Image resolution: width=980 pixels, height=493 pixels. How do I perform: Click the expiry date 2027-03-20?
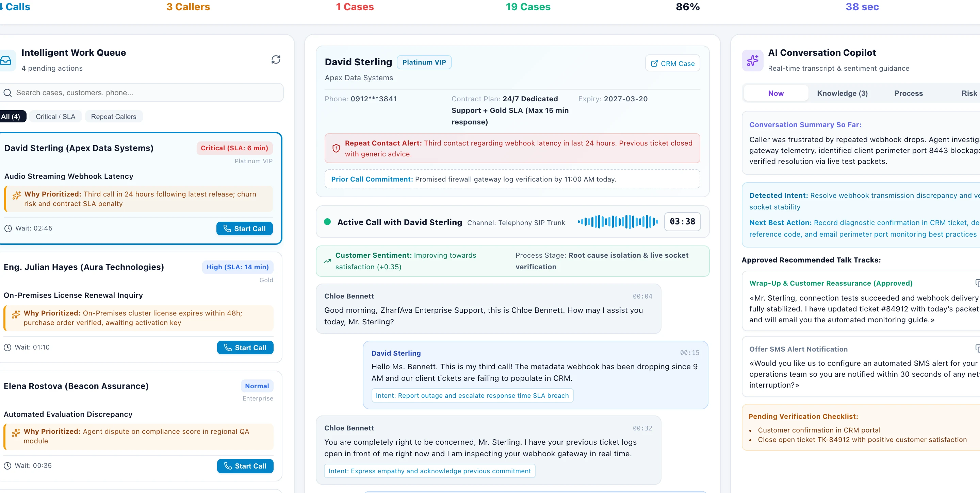pos(625,99)
